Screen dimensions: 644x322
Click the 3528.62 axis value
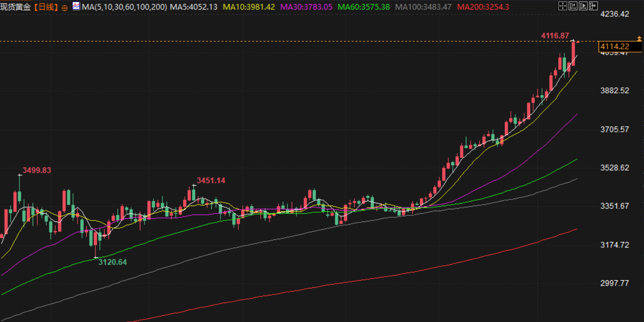point(614,167)
